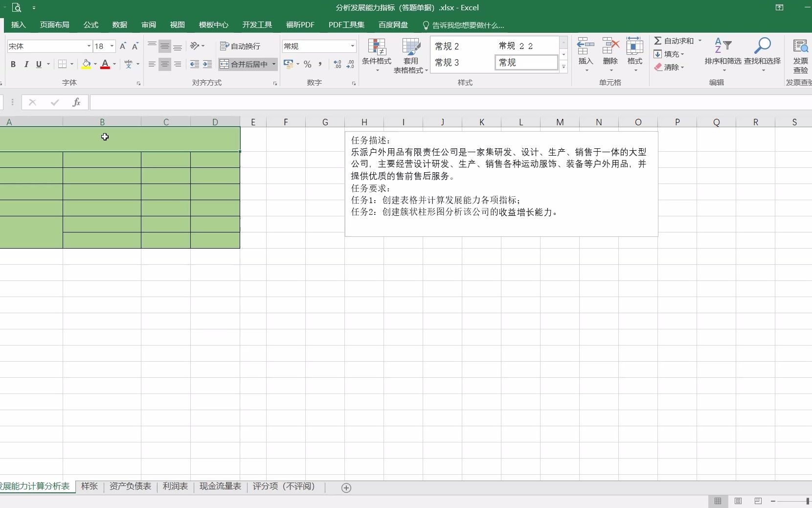Click 合并后居中 merge and center
812x508 pixels.
244,64
